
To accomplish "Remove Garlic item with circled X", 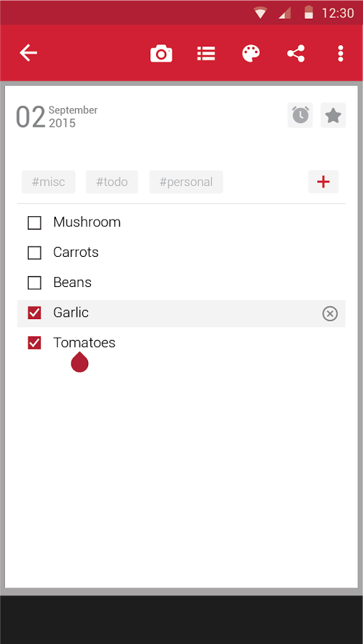I will [329, 314].
